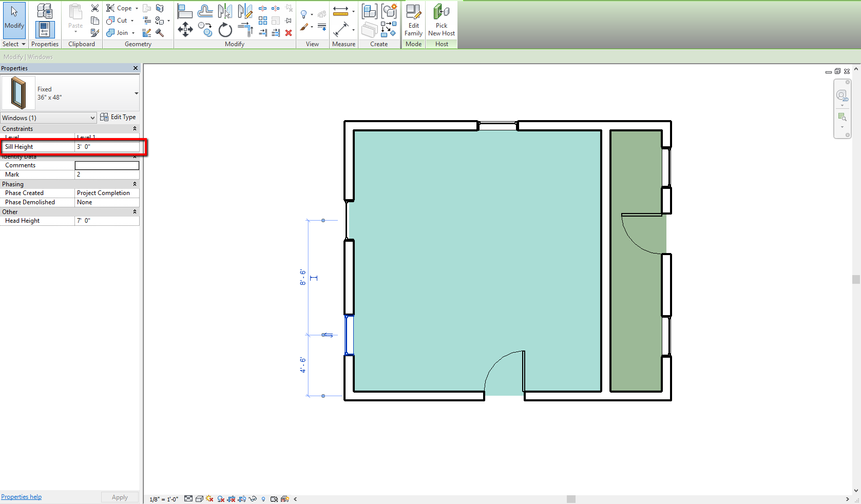Toggle Temporary Hide/Isolate glasses icon

coord(253,499)
